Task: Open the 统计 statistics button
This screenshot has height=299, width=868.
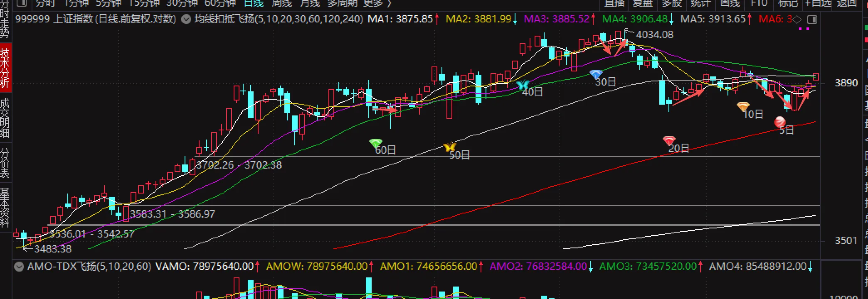Action: (x=700, y=3)
